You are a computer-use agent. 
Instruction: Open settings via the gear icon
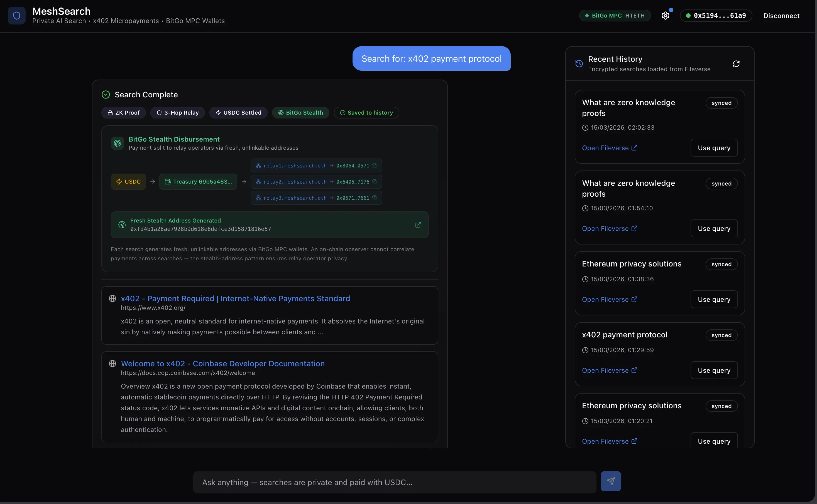point(665,16)
